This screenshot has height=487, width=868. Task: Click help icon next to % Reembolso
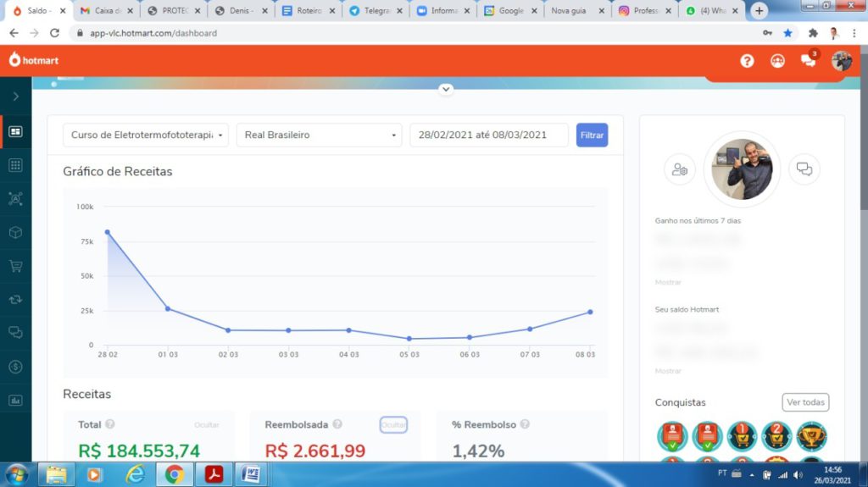click(525, 424)
